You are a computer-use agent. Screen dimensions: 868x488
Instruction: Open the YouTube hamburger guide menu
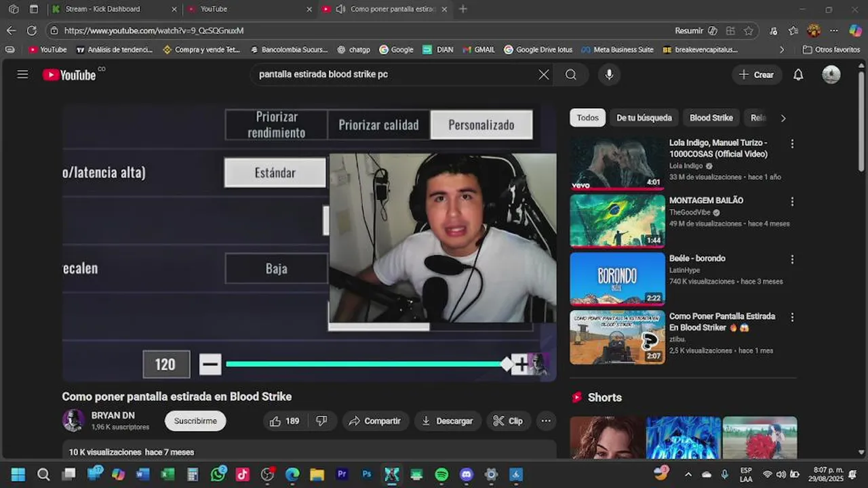pos(22,75)
